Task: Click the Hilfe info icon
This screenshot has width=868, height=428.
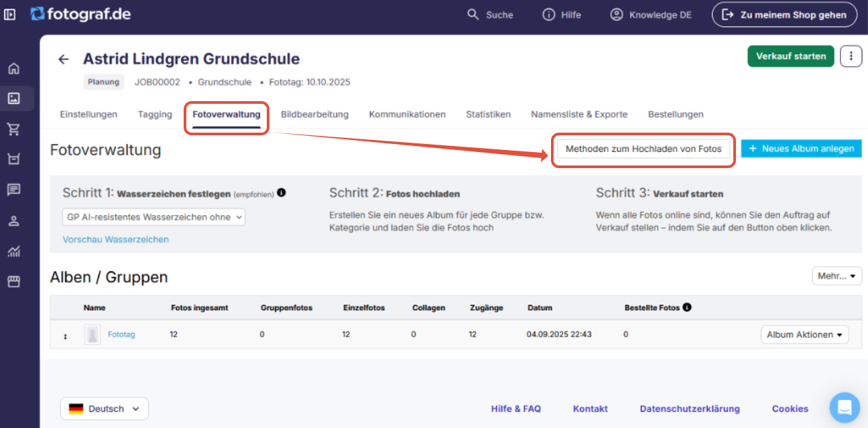Action: pos(549,15)
